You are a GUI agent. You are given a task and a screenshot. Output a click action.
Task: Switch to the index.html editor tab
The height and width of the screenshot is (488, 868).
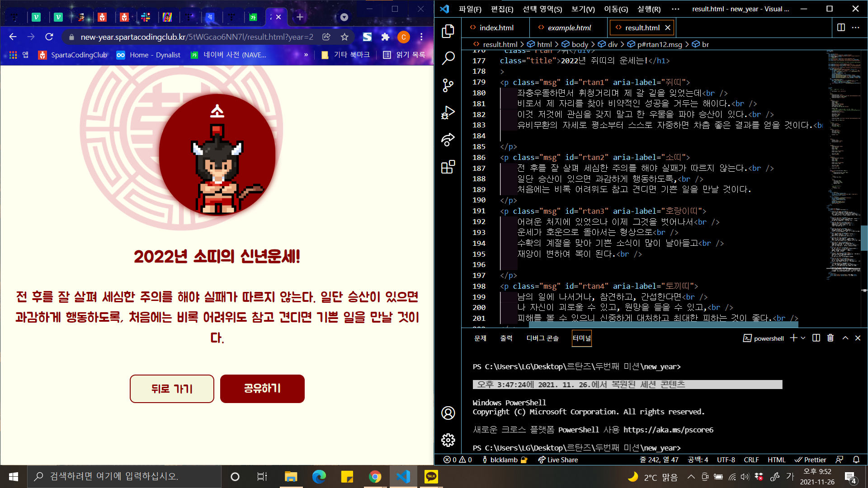tap(496, 28)
